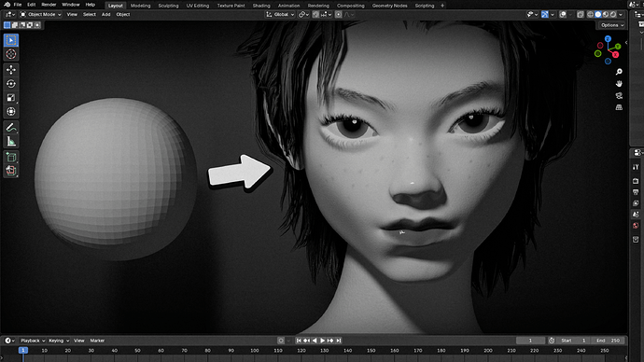Image resolution: width=644 pixels, height=362 pixels.
Task: Open the Edit menu
Action: (31, 5)
